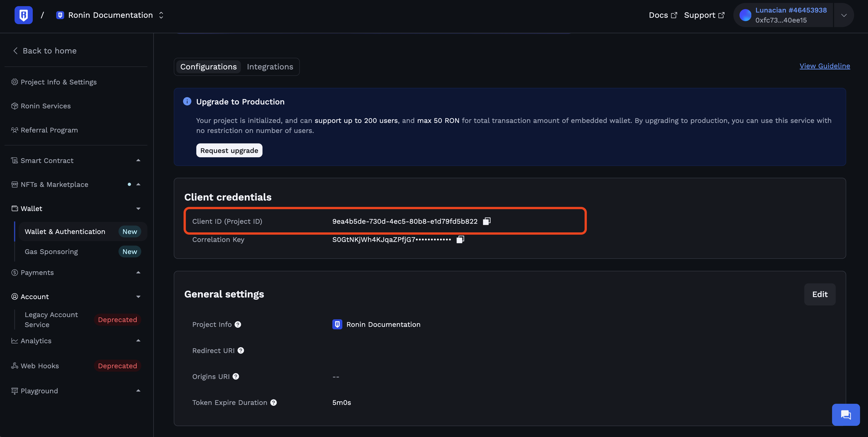The image size is (868, 437).
Task: Click the Request upgrade button
Action: coord(229,150)
